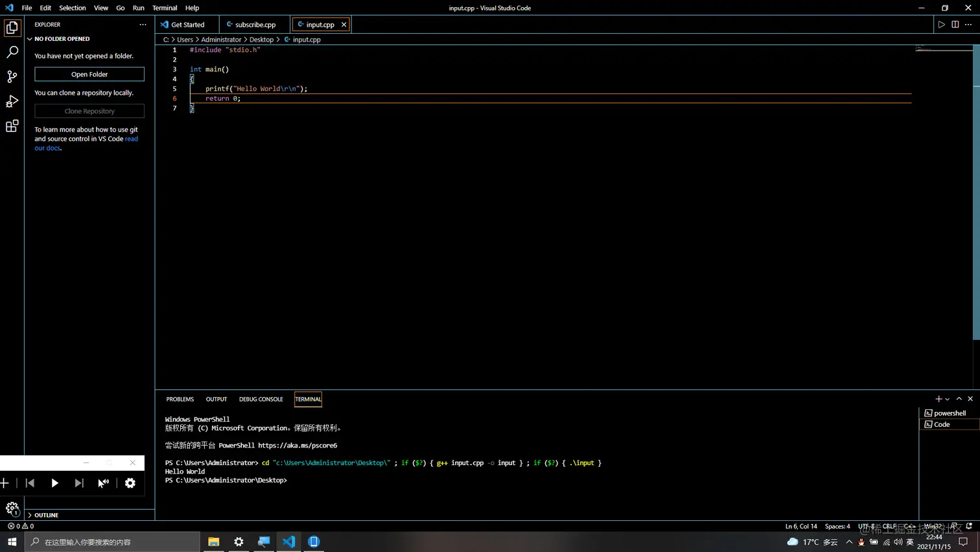980x552 pixels.
Task: Select the input.cpp editor tab
Action: 320,25
